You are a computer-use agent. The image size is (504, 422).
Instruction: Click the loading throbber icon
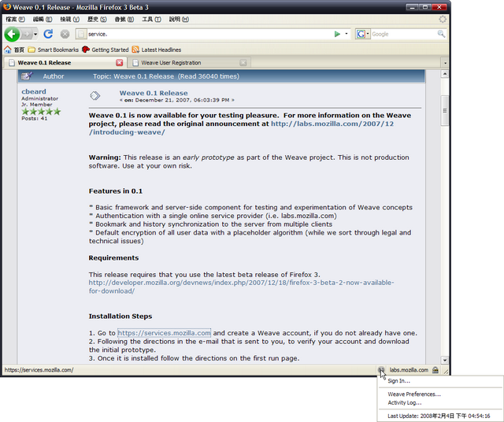pos(443,19)
